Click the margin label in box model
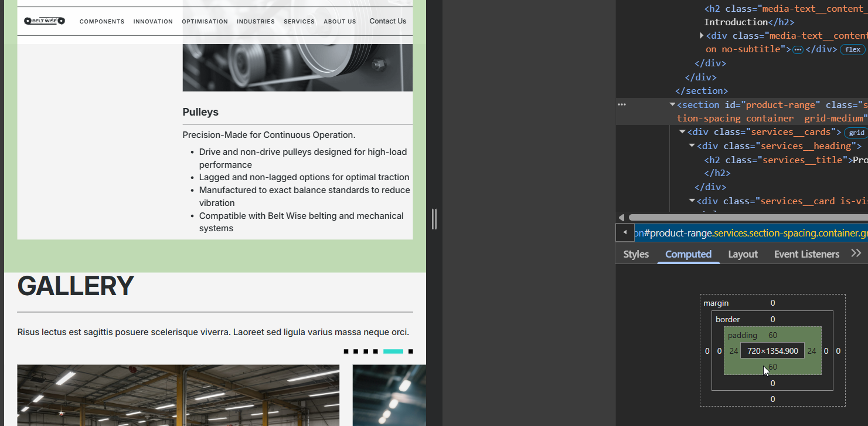 [716, 303]
